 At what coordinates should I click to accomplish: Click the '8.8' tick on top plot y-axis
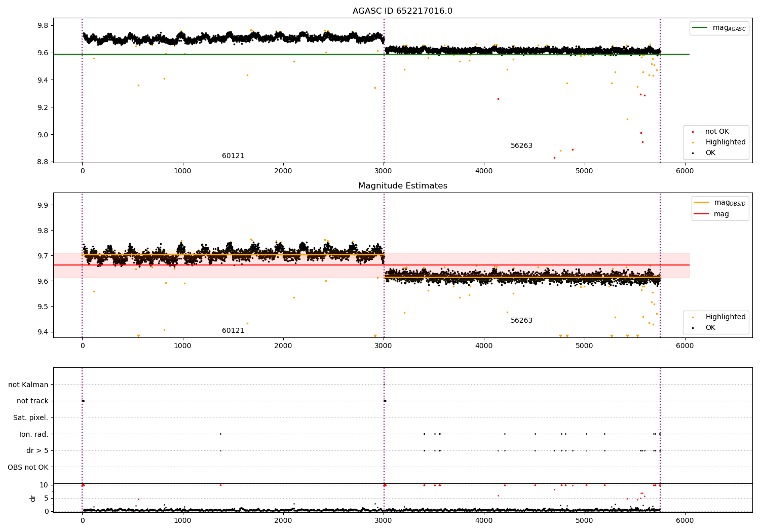(x=43, y=162)
